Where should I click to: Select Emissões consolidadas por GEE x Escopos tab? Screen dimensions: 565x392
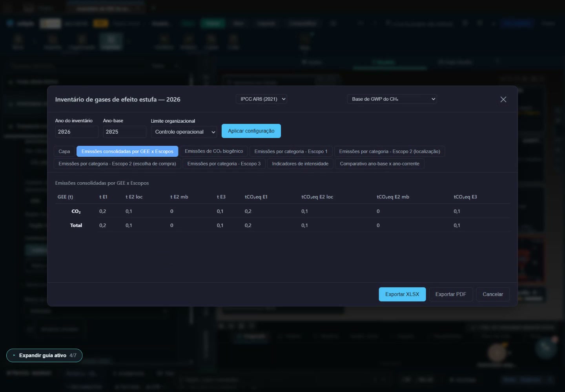pos(128,151)
